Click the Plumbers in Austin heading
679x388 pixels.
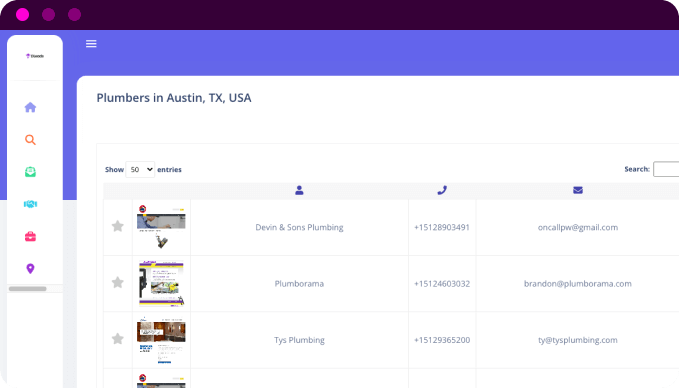[174, 98]
